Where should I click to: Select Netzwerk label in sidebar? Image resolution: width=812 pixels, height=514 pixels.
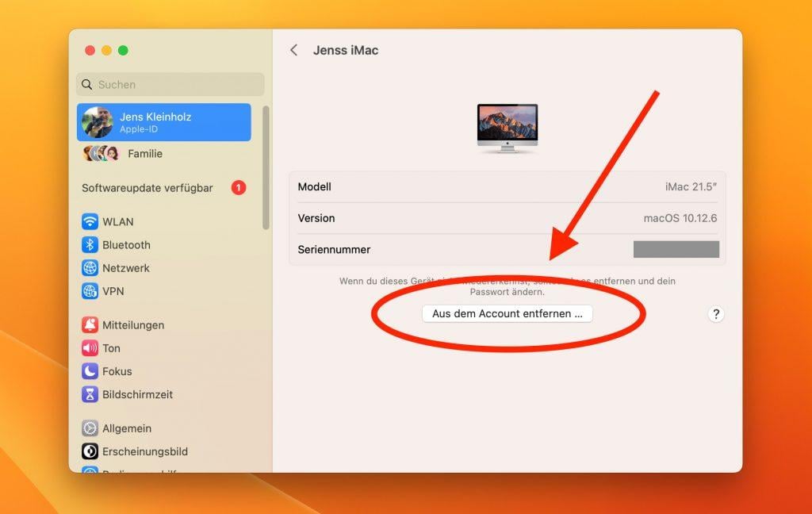coord(126,268)
